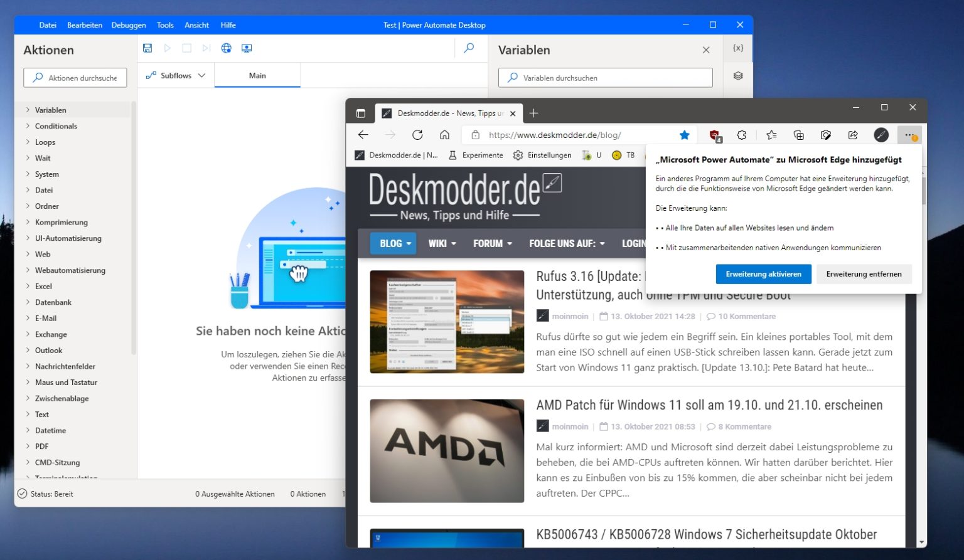
Task: Launch the desktop recorder from the toolbar
Action: [x=247, y=48]
